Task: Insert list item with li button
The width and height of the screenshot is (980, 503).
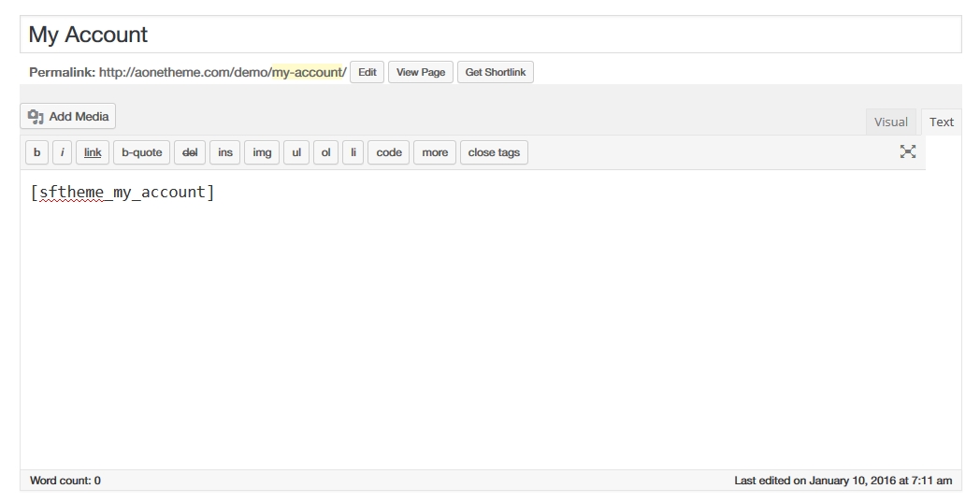Action: [353, 152]
